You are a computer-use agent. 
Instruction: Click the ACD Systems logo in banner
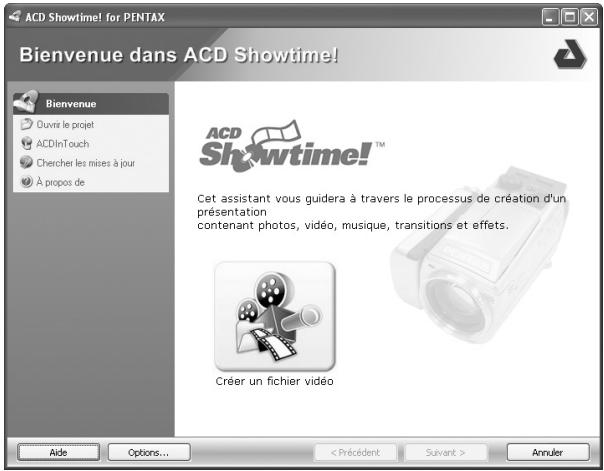[x=570, y=54]
